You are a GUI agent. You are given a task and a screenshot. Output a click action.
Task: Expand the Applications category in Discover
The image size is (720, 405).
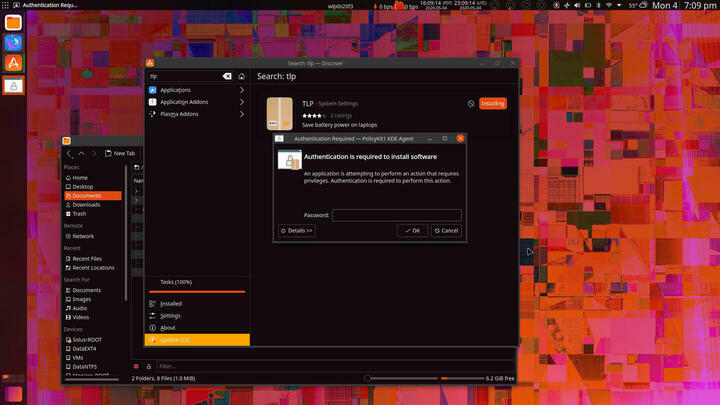[197, 90]
